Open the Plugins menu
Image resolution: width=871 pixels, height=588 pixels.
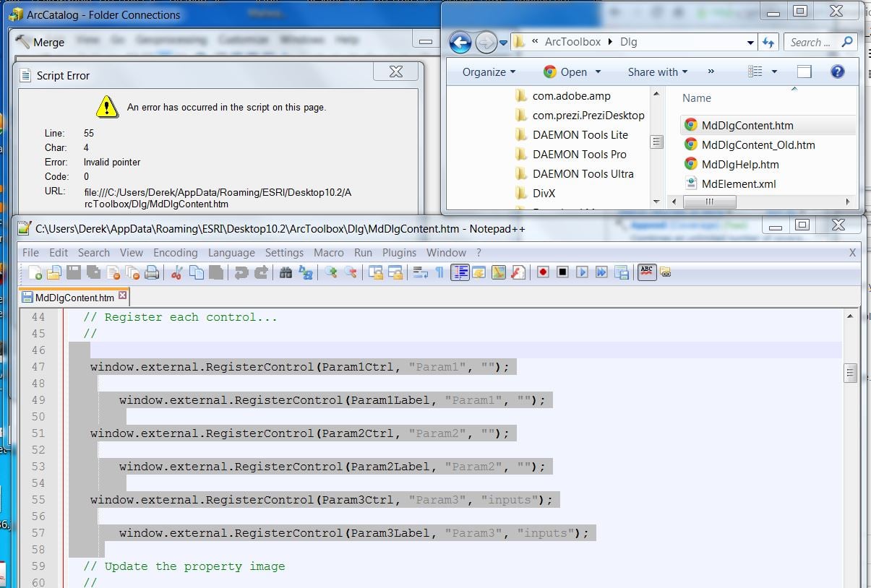pos(399,253)
